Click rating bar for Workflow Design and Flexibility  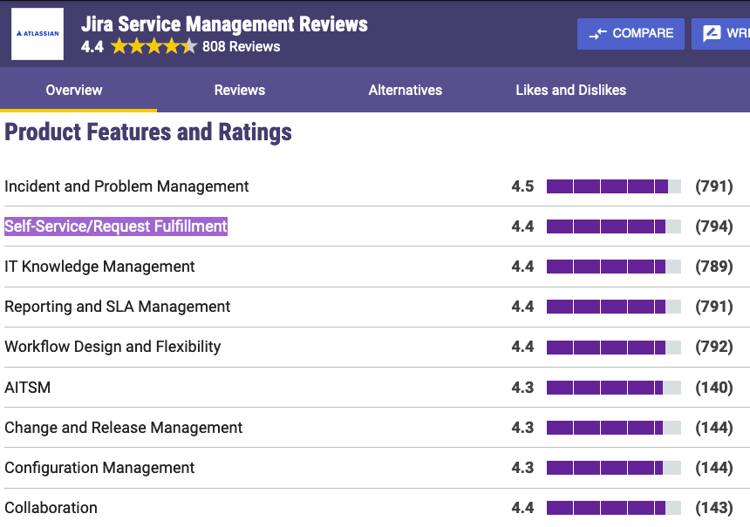tap(614, 347)
